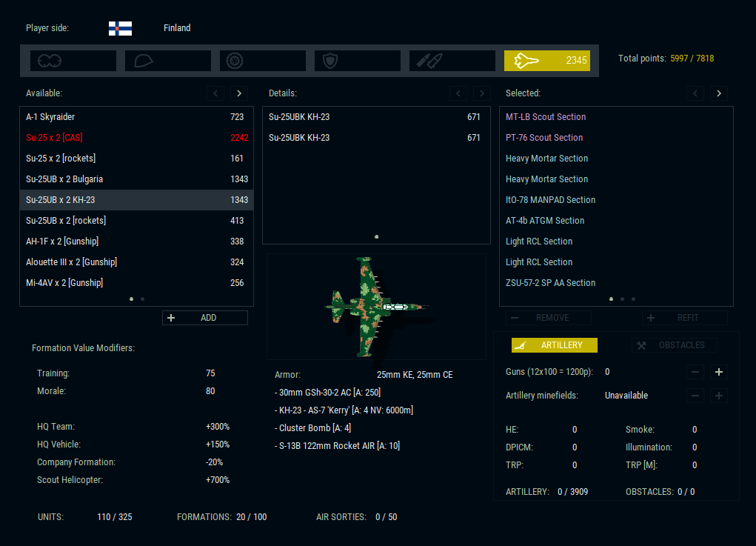The width and height of the screenshot is (756, 546).
Task: Select ItO-78 MANPAD Section entry
Action: pyautogui.click(x=616, y=200)
